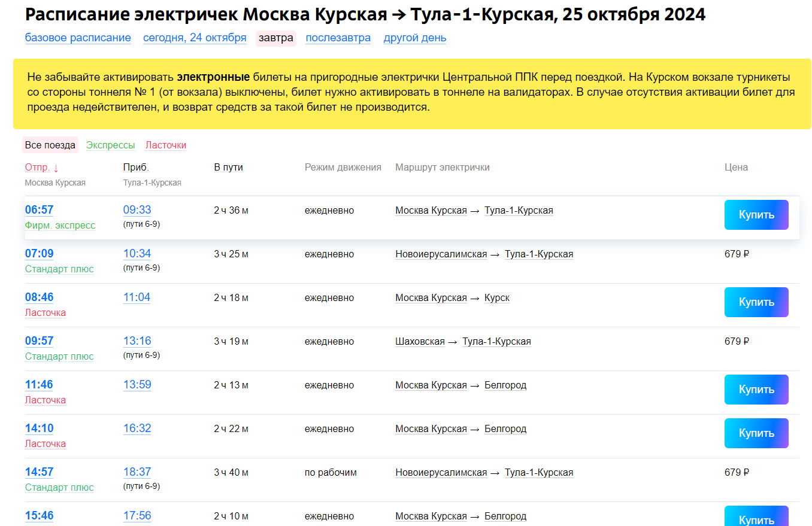Click Ласточка label under 08:46
812x526 pixels.
[46, 313]
